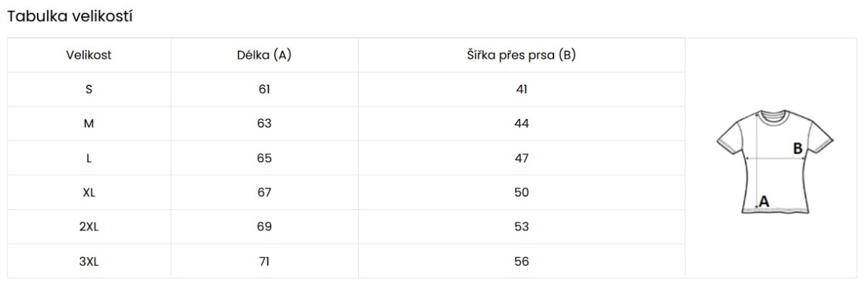Click the "Délka (A)" column header
The image size is (868, 292).
[264, 55]
